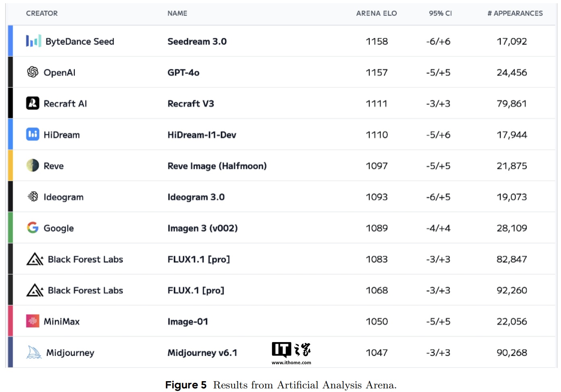Click the OpenAI logo icon

tap(33, 72)
